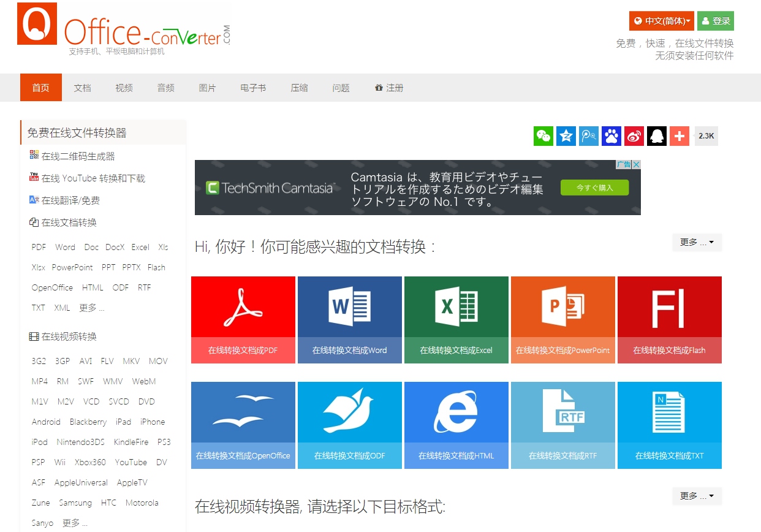Viewport: 761px width, 532px height.
Task: Click the green 登录 button
Action: pos(715,20)
